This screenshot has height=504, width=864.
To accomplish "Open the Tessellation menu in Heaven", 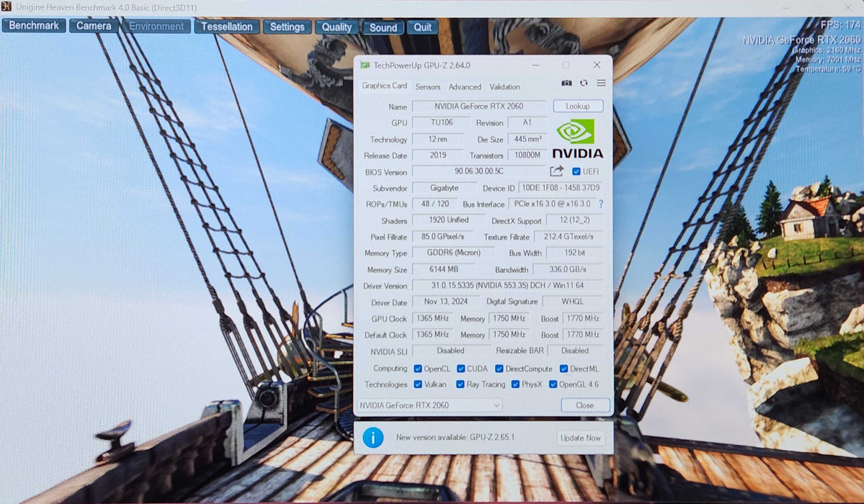I will coord(226,27).
